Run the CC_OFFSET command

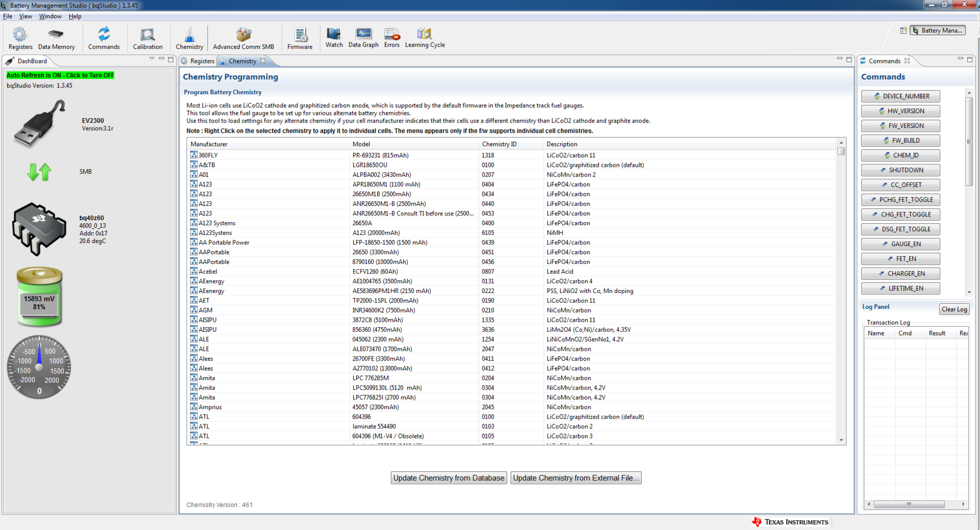tap(900, 185)
